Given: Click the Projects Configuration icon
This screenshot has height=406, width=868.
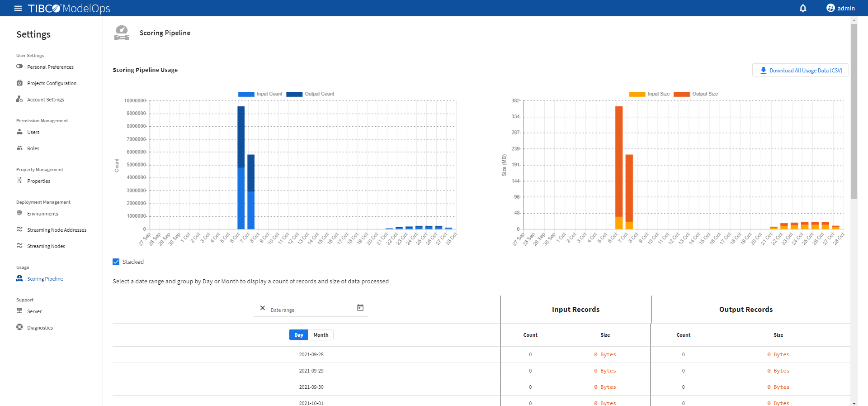Looking at the screenshot, I should coord(19,83).
